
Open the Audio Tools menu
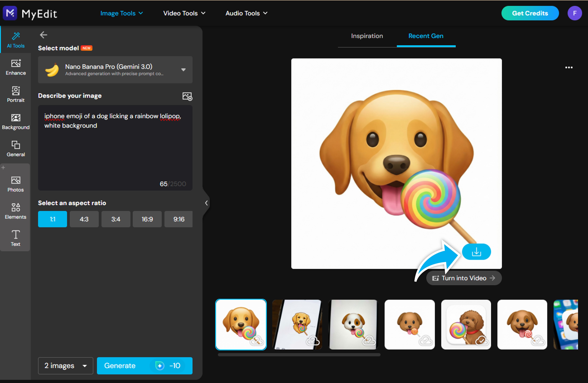(x=246, y=13)
